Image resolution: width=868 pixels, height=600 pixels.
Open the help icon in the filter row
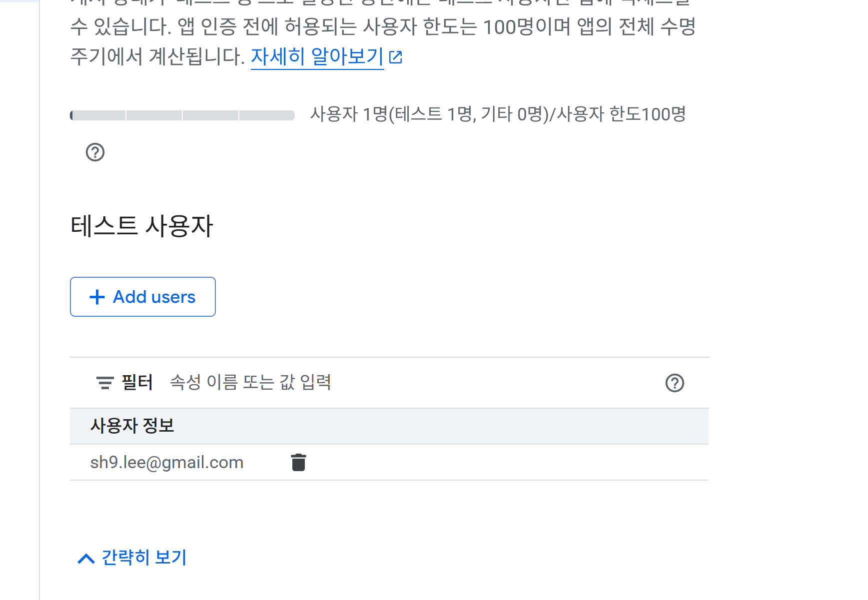tap(675, 383)
